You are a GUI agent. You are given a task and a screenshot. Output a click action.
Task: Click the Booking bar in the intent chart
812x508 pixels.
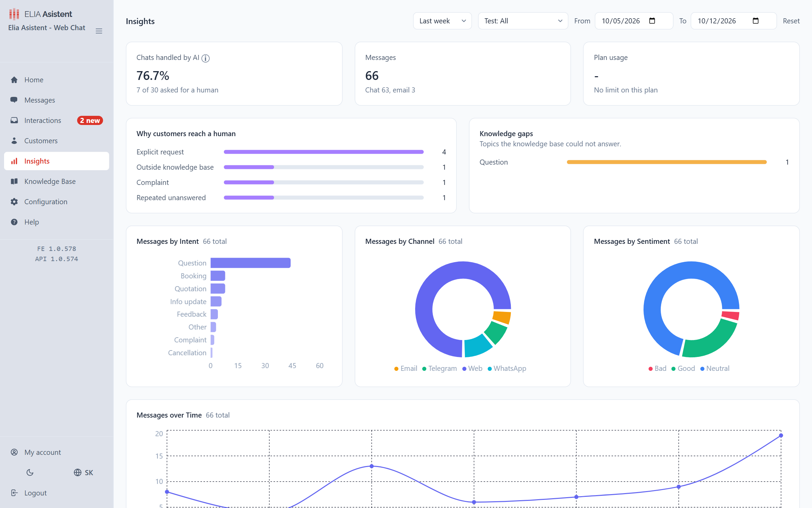(x=218, y=276)
